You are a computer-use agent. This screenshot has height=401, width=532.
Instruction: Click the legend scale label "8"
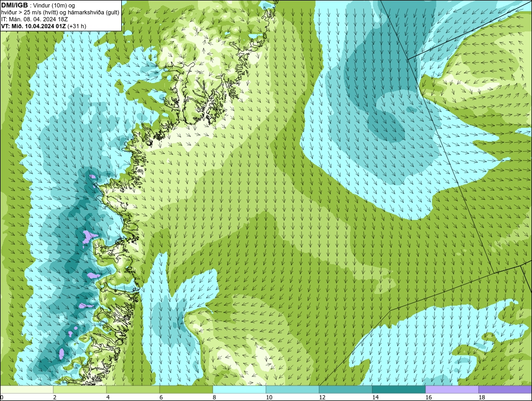click(x=214, y=397)
